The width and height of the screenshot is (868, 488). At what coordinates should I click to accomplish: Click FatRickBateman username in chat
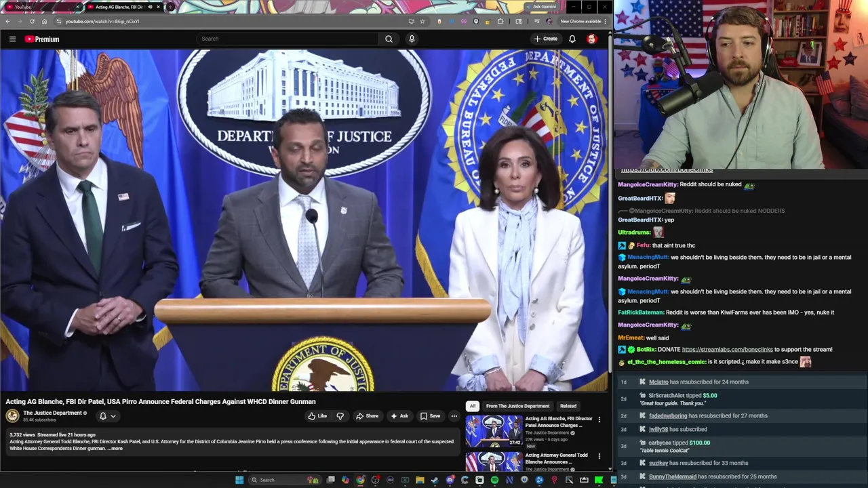pos(640,312)
